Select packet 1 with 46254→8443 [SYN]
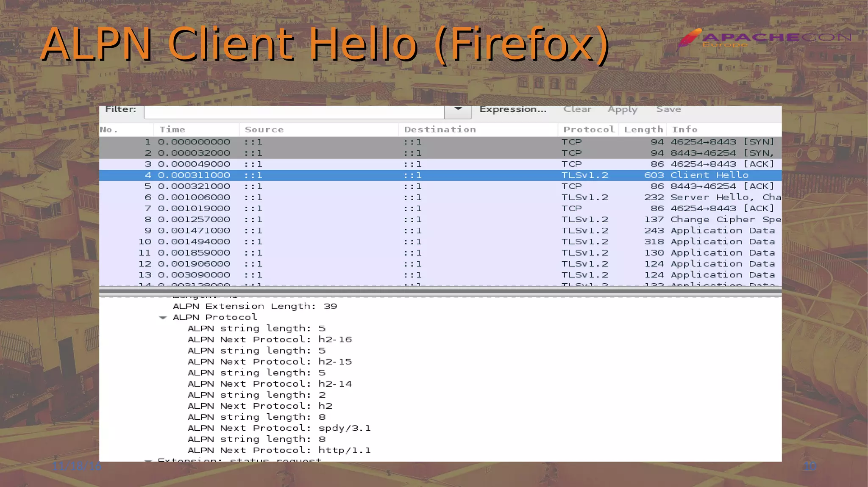The width and height of the screenshot is (868, 487). tap(440, 142)
